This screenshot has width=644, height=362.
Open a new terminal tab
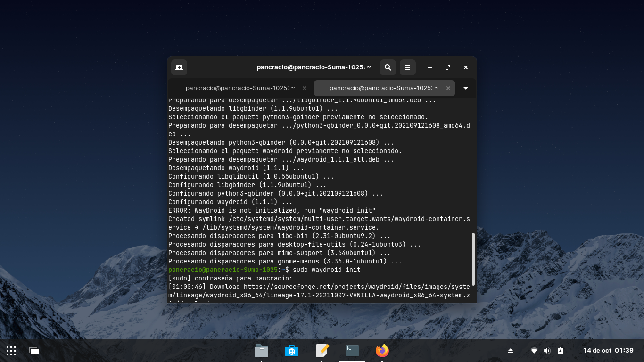[179, 67]
